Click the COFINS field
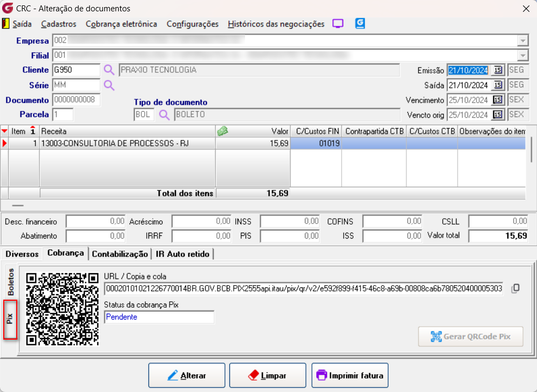This screenshot has width=537, height=392. point(392,221)
